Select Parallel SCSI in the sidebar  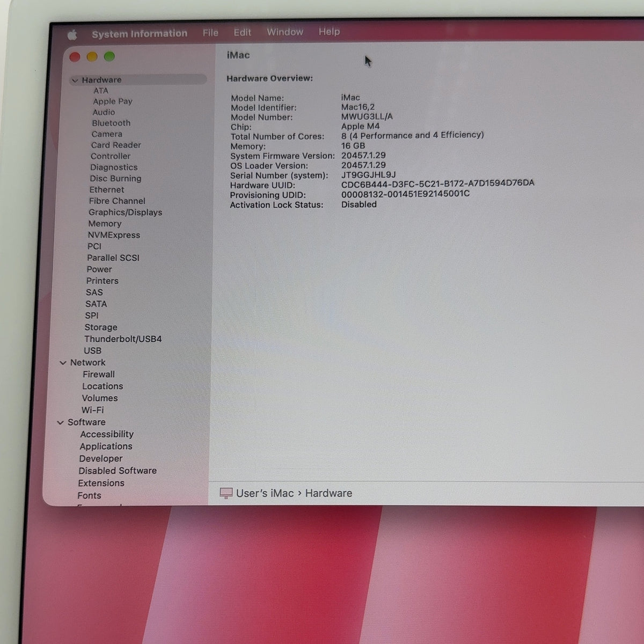tap(113, 258)
